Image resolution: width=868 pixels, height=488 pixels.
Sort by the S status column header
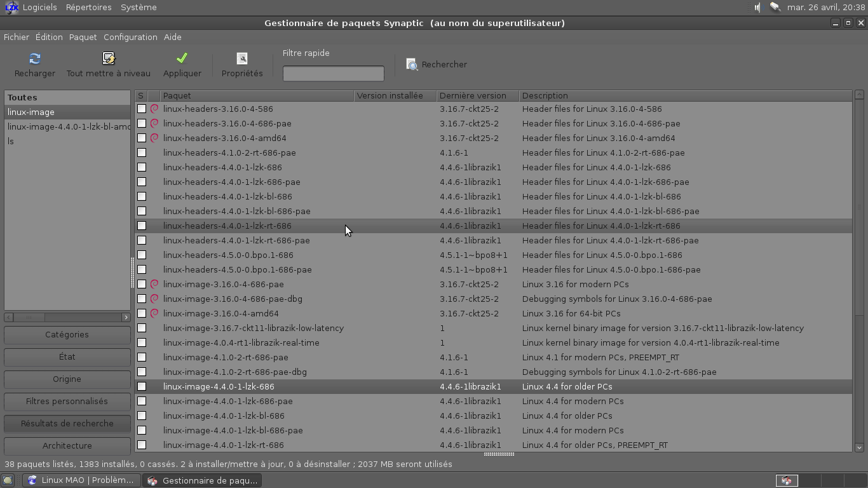pyautogui.click(x=141, y=96)
